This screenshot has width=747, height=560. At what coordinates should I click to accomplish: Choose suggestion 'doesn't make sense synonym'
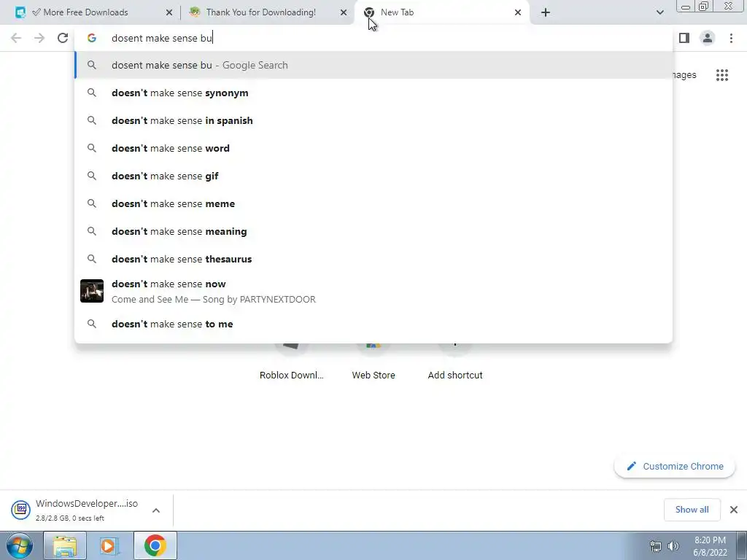[373, 93]
